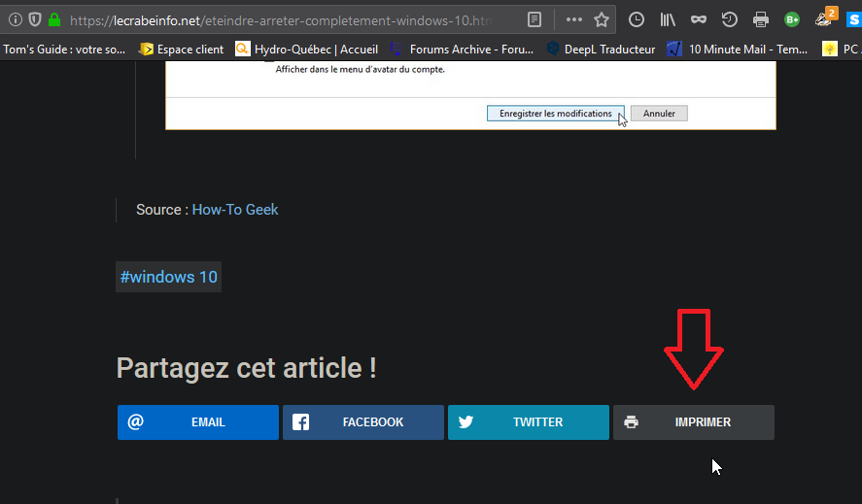Viewport: 862px width, 504px height.
Task: Click the green B+ extension icon
Action: [792, 20]
